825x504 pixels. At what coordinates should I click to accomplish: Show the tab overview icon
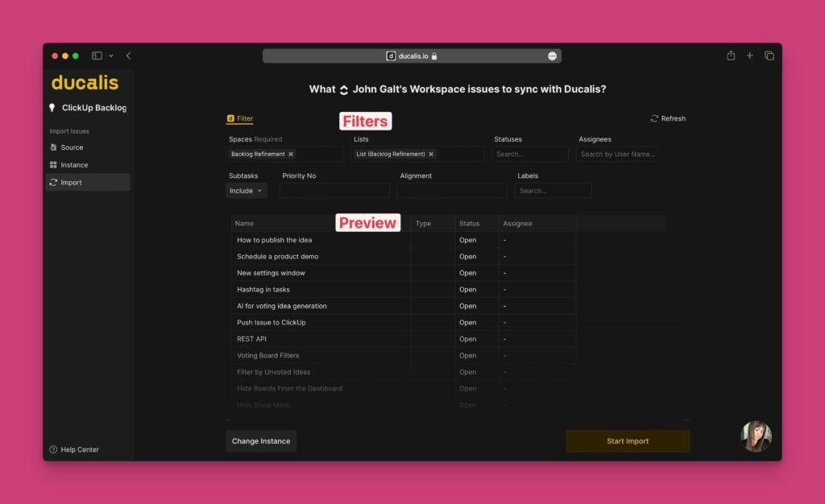[769, 56]
